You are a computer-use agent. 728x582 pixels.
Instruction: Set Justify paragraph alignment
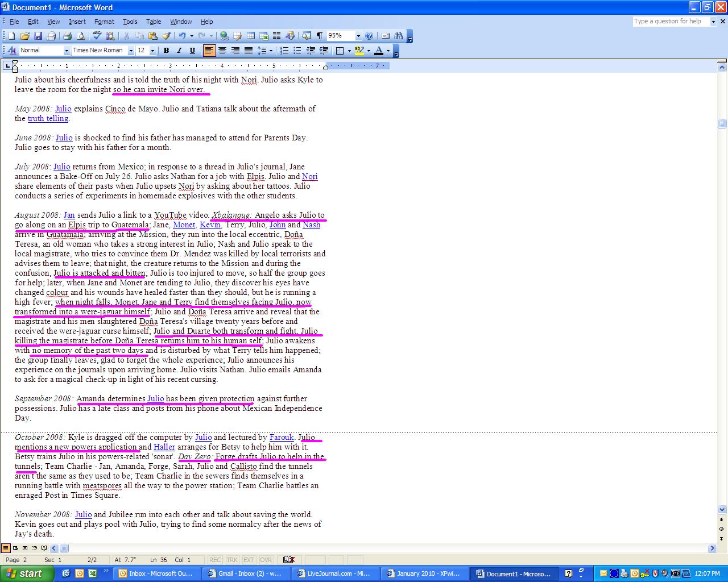[249, 51]
